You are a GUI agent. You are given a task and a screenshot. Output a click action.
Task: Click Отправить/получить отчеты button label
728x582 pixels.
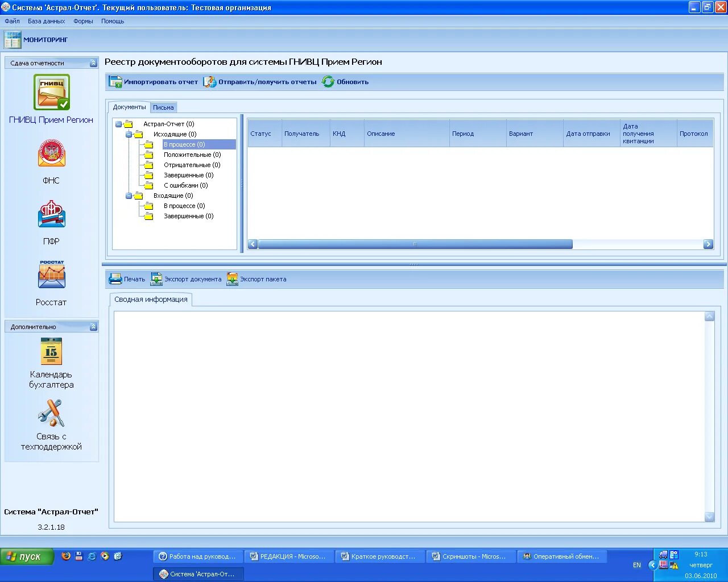(267, 82)
